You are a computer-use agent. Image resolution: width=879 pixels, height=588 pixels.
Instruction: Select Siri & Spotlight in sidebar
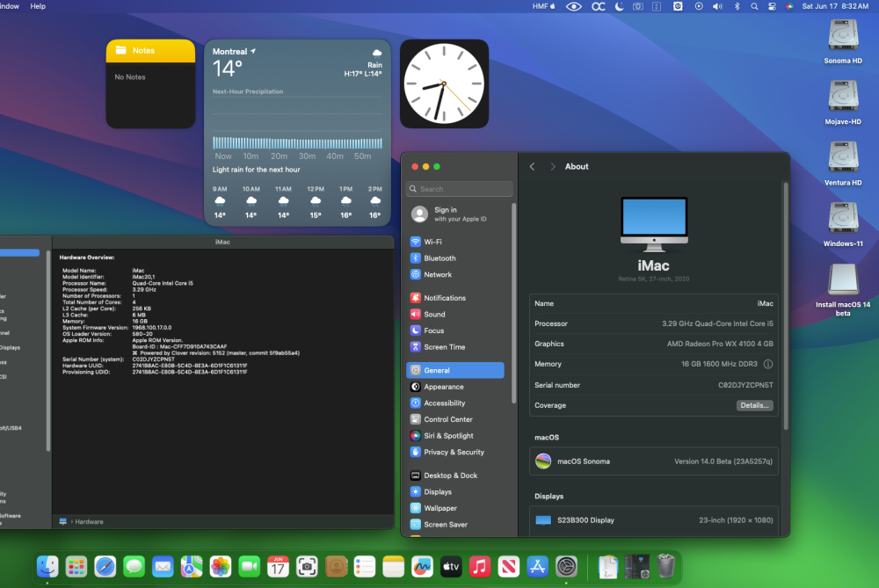tap(455, 436)
